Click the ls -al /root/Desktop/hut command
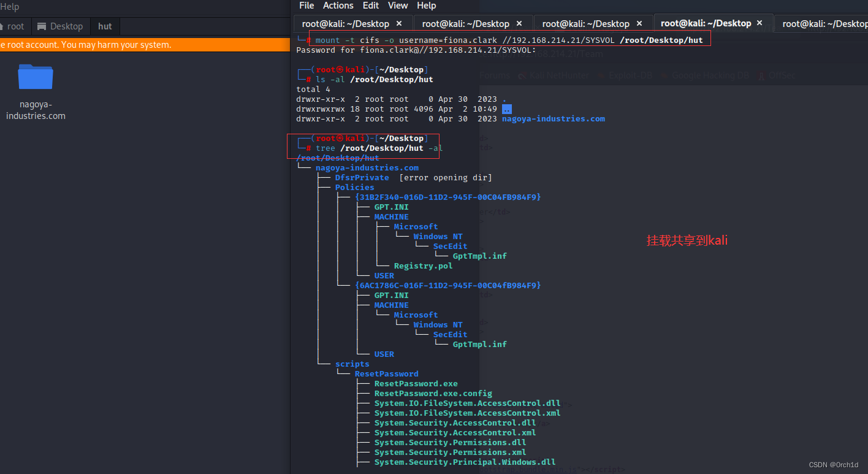 pyautogui.click(x=375, y=79)
